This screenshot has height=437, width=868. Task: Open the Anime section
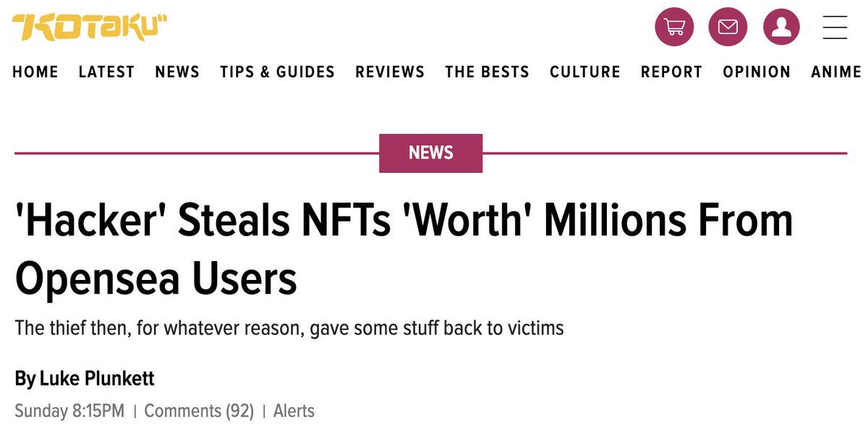click(836, 72)
